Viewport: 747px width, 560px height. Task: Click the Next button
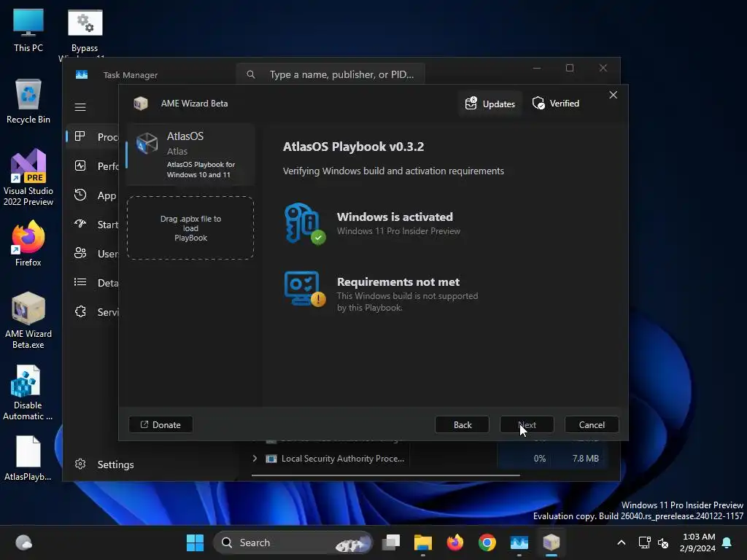click(x=527, y=424)
